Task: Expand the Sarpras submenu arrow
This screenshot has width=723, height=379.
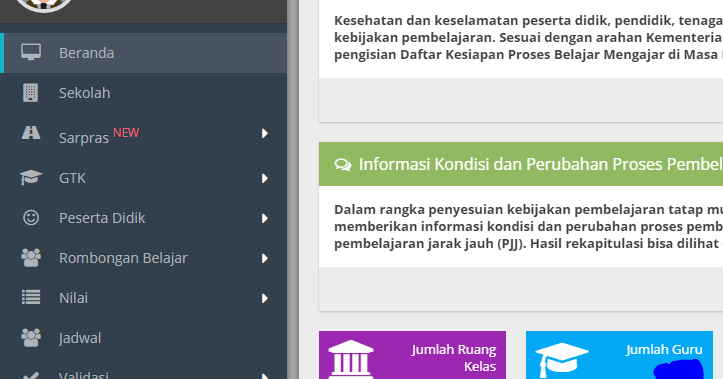Action: pyautogui.click(x=265, y=133)
